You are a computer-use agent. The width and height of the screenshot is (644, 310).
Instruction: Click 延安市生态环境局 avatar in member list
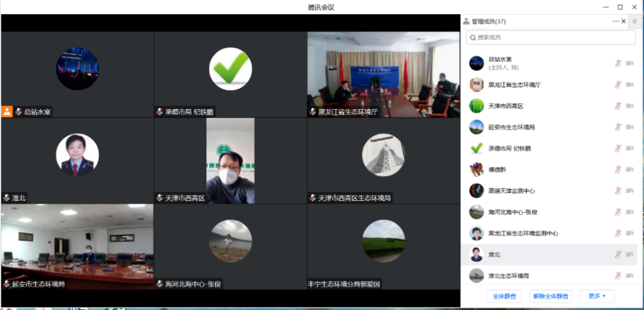click(476, 127)
